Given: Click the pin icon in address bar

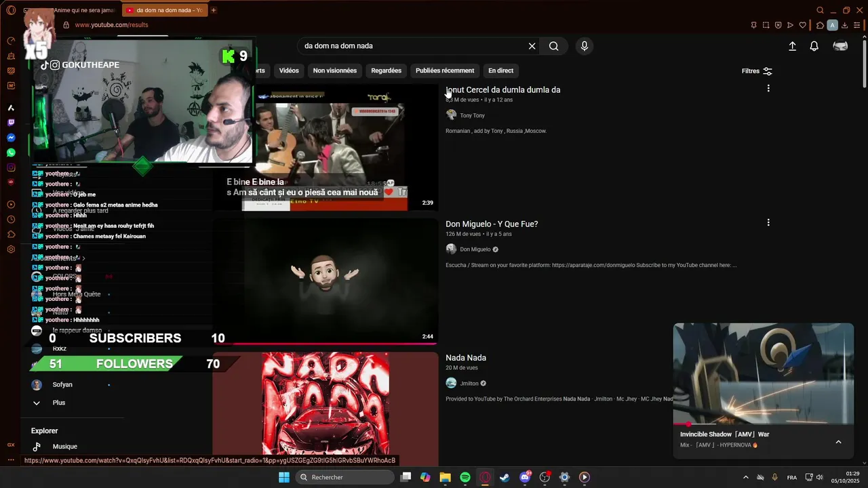Looking at the screenshot, I should pyautogui.click(x=753, y=25).
